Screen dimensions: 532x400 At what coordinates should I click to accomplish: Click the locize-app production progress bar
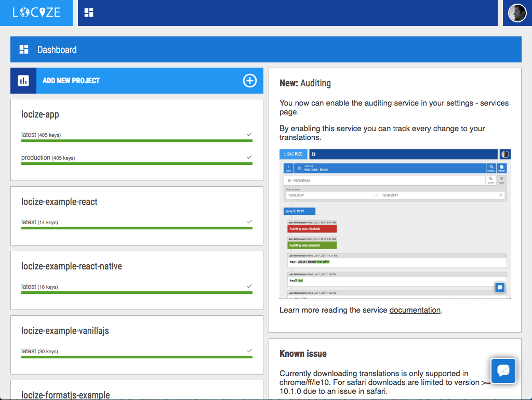point(137,164)
